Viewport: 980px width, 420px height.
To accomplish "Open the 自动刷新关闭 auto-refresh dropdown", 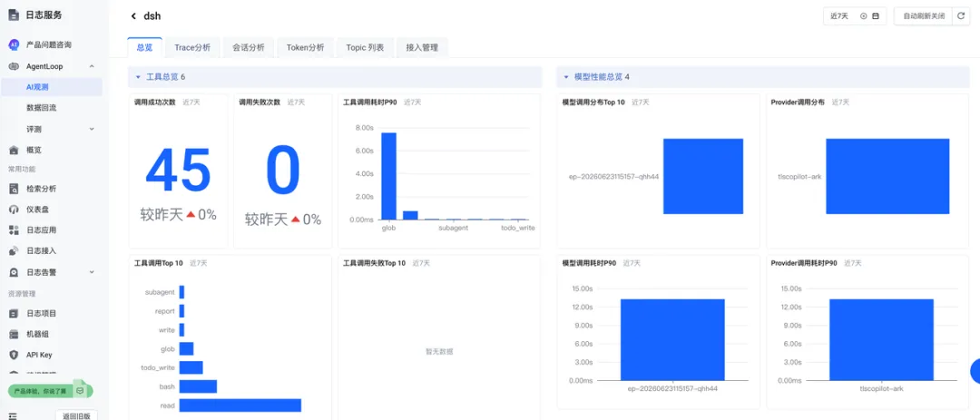I will (923, 16).
